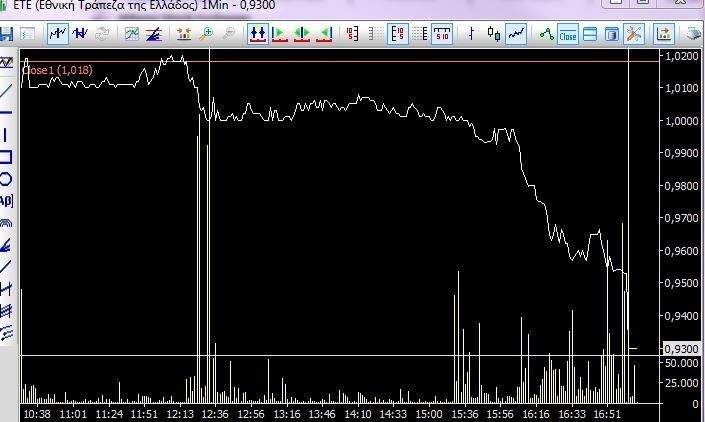Select the vertical line drawing tool
Screen dimensions: 705x422
(5, 134)
